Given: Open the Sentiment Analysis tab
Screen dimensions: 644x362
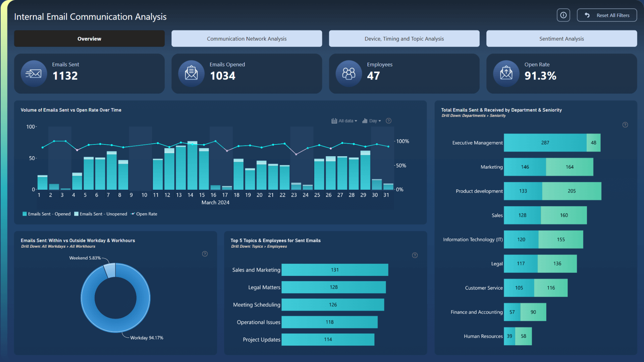Looking at the screenshot, I should [x=561, y=39].
